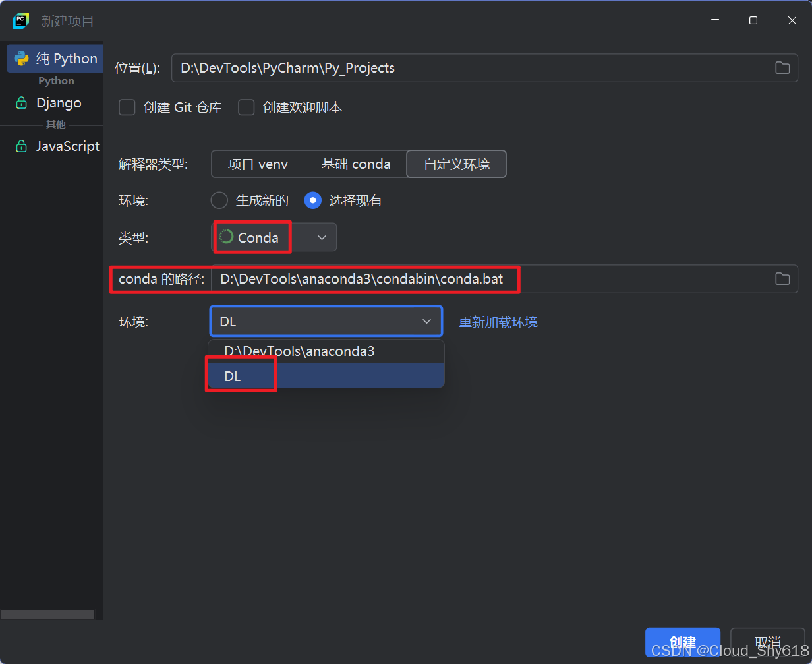Minimize the 新建项目 window
The image size is (812, 664).
pos(715,20)
